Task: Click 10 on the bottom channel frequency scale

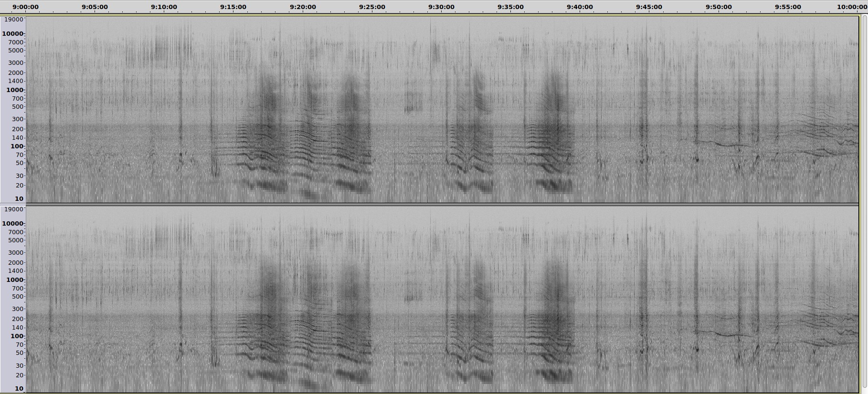Action: point(19,388)
